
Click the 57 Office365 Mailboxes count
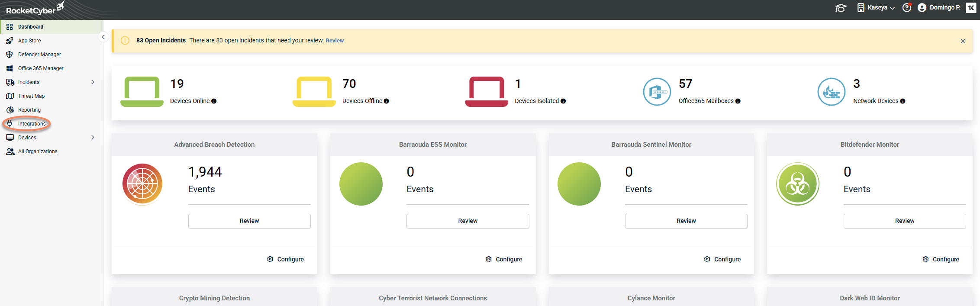[x=686, y=84]
